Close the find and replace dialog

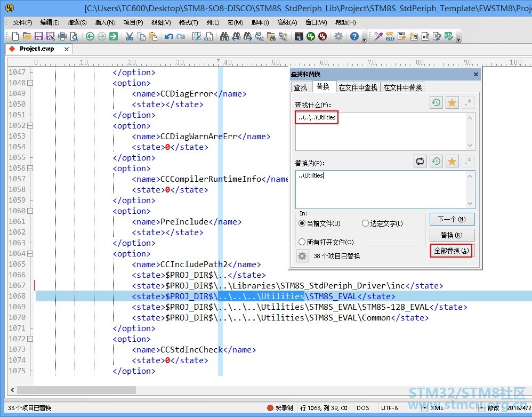475,74
